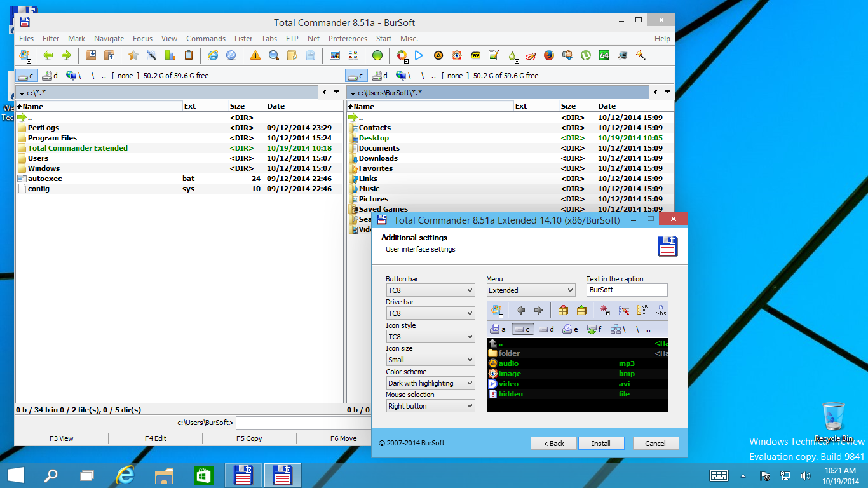Open the Help menu
Viewport: 868px width, 488px height.
(662, 39)
